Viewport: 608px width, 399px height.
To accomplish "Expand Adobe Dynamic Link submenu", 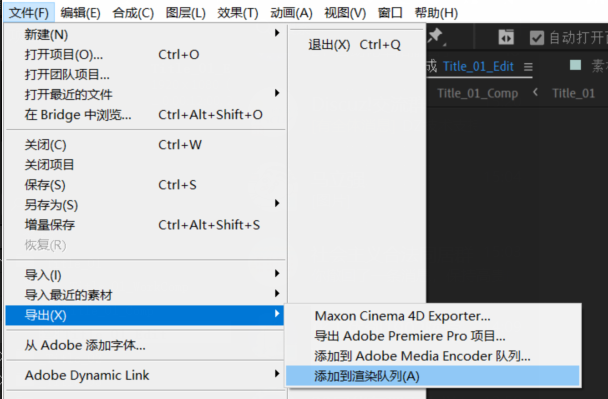I will 145,375.
